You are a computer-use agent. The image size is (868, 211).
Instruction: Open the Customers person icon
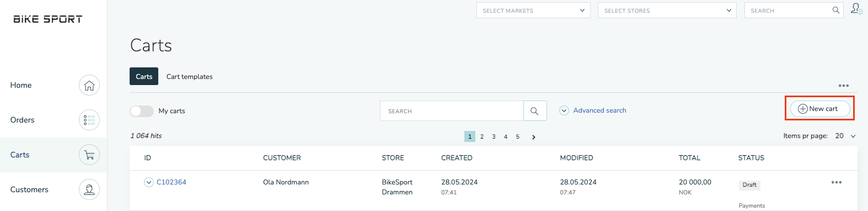pos(89,189)
